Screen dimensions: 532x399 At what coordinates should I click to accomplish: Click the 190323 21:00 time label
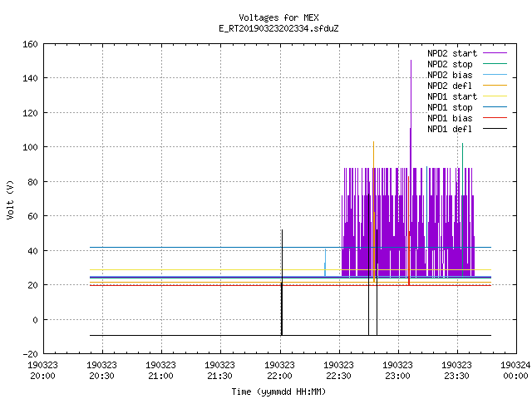coord(160,371)
